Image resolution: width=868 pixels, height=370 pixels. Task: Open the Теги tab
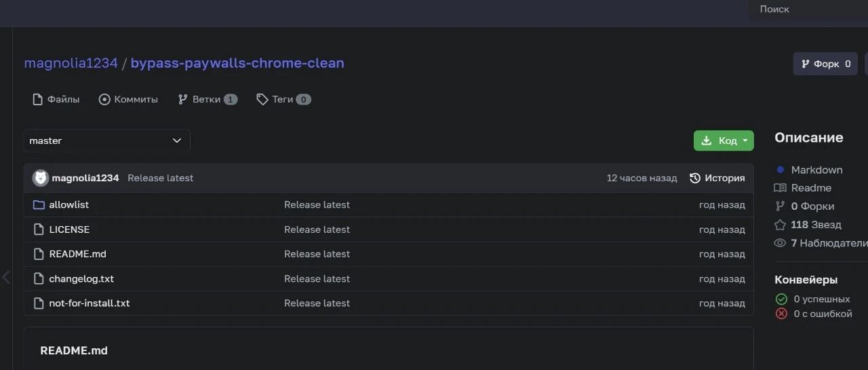283,99
